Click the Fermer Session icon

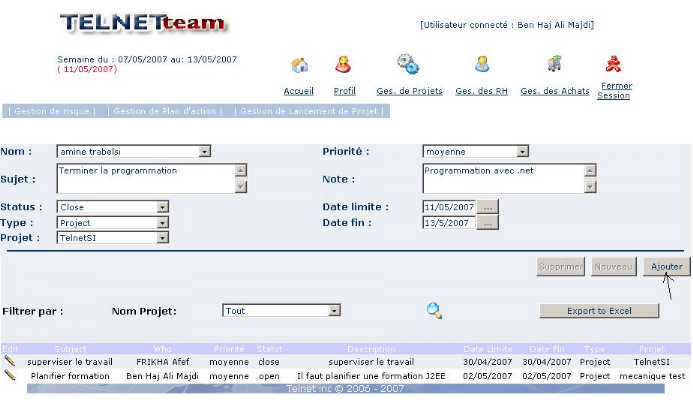613,65
